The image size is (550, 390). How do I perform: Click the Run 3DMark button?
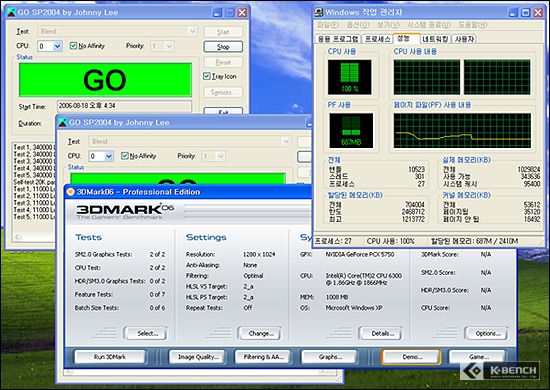tap(110, 357)
